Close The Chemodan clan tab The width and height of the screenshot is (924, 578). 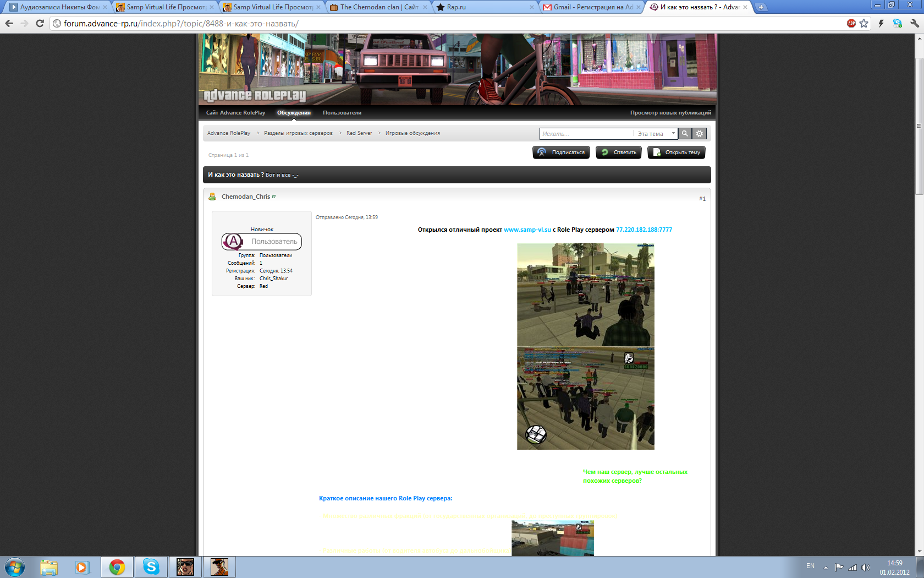click(x=425, y=7)
